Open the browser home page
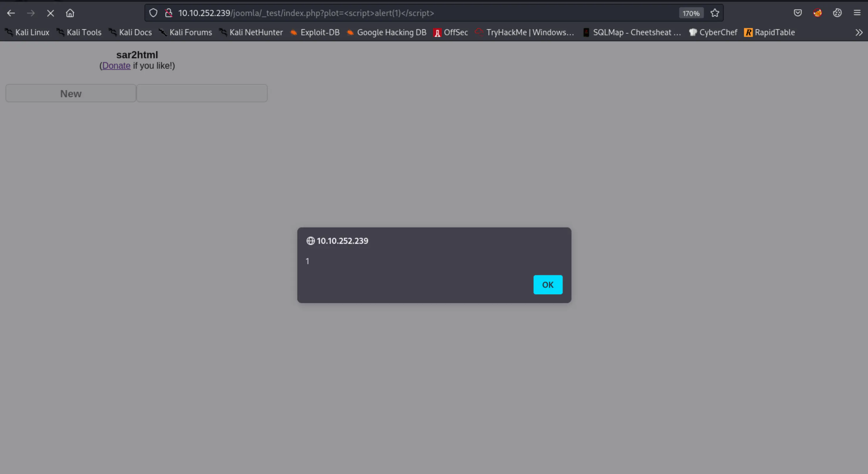Image resolution: width=868 pixels, height=474 pixels. (70, 13)
